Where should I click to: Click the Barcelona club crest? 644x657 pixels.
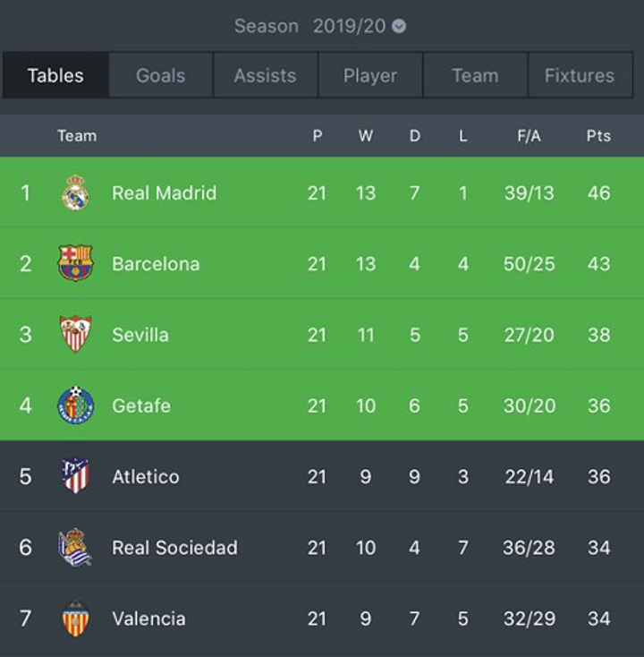[x=75, y=263]
